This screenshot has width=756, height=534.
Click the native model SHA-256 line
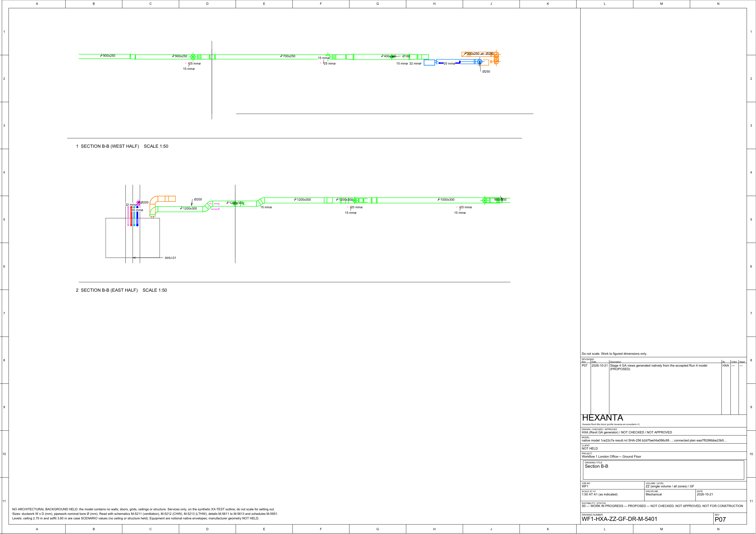[x=654, y=440]
